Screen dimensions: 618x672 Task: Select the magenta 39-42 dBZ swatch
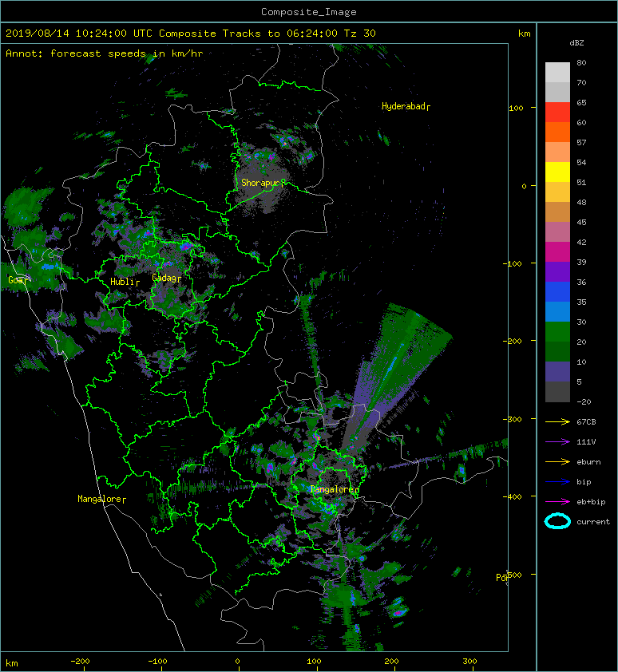557,252
